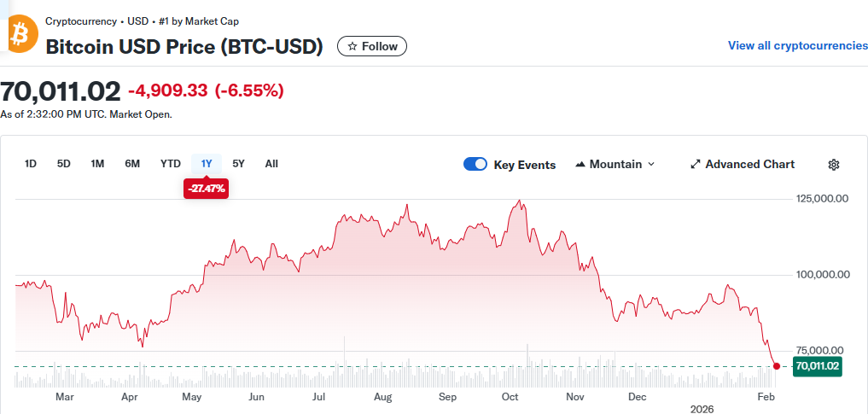The image size is (868, 414).
Task: Expand the Mountain chart style dropdown
Action: click(650, 164)
